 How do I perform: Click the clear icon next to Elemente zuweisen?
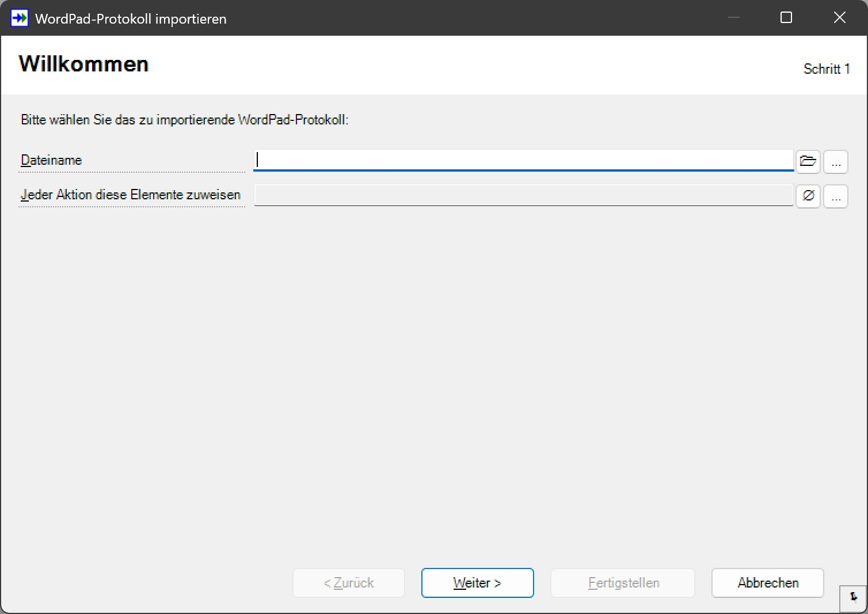click(x=808, y=196)
